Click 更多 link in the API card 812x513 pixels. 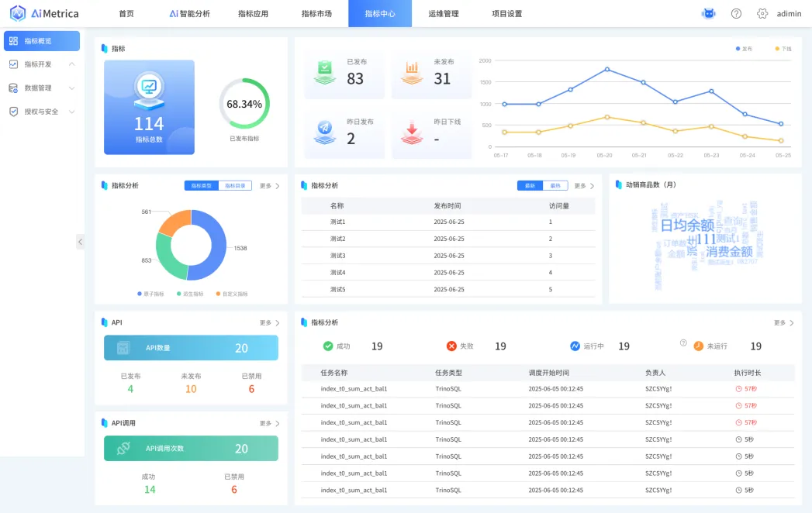[269, 322]
